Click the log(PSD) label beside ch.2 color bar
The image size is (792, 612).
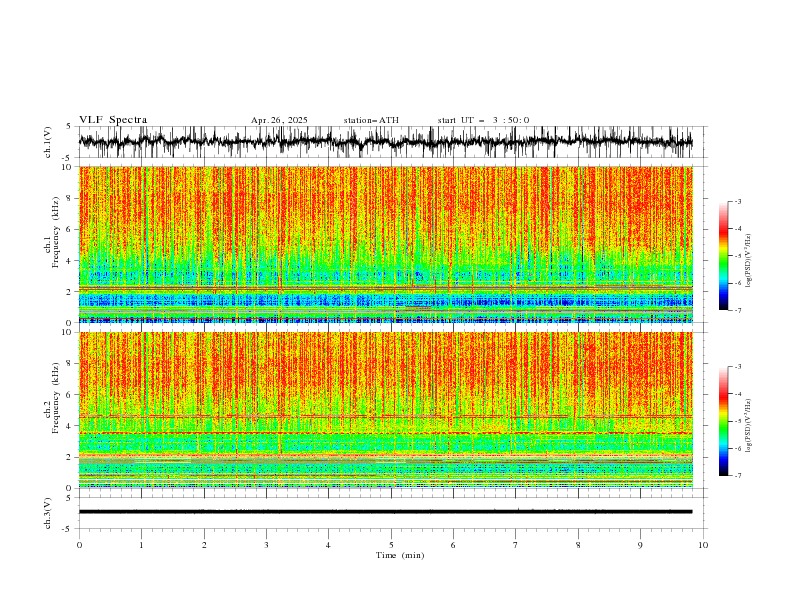click(x=749, y=425)
